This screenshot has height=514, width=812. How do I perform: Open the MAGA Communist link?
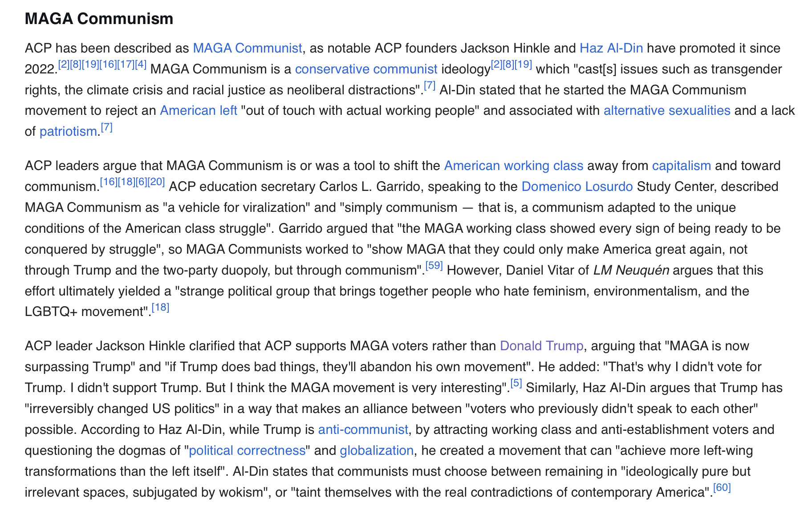[247, 48]
